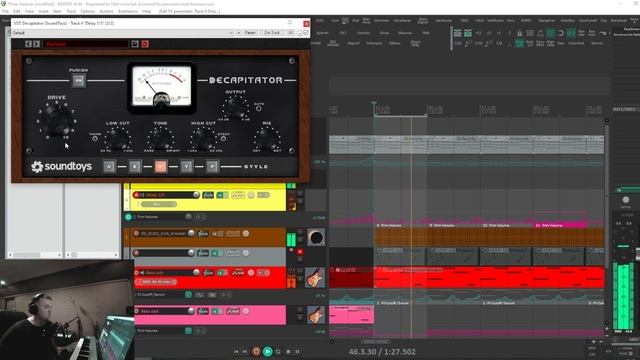
Task: Click the Output knob
Action: (x=236, y=108)
